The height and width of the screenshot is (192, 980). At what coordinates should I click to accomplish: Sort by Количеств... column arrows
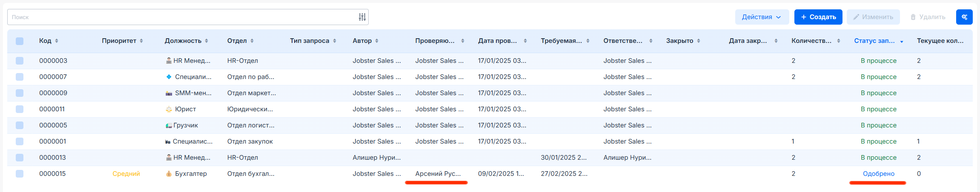(x=839, y=41)
